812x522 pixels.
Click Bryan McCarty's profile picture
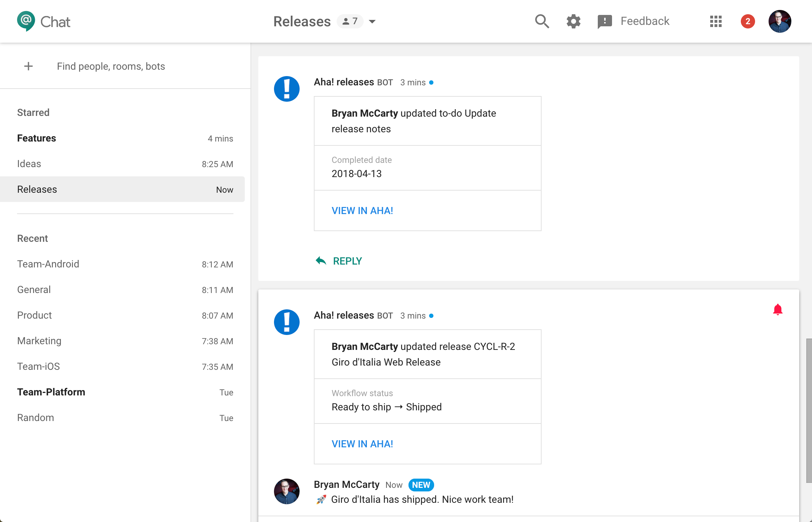tap(780, 21)
